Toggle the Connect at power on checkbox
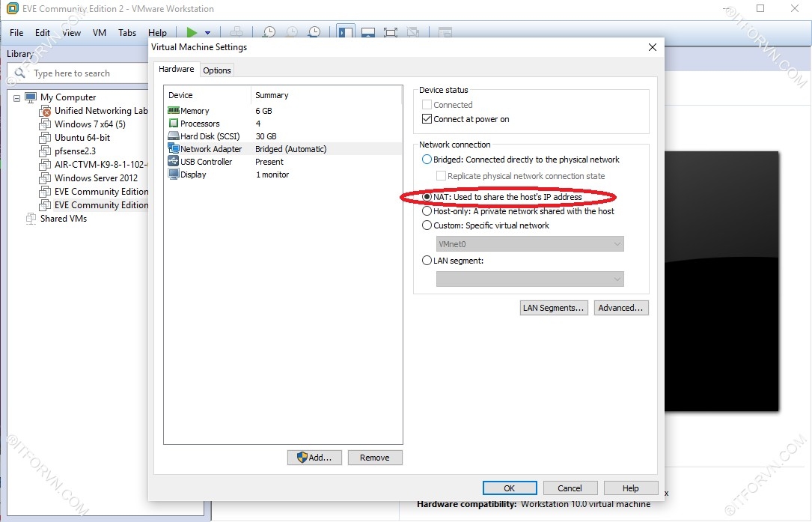 click(x=427, y=119)
